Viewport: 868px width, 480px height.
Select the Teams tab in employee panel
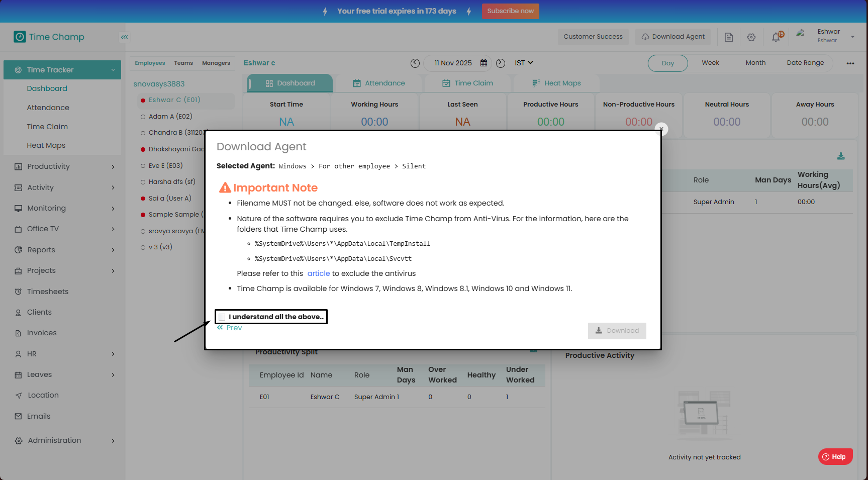[x=183, y=63]
